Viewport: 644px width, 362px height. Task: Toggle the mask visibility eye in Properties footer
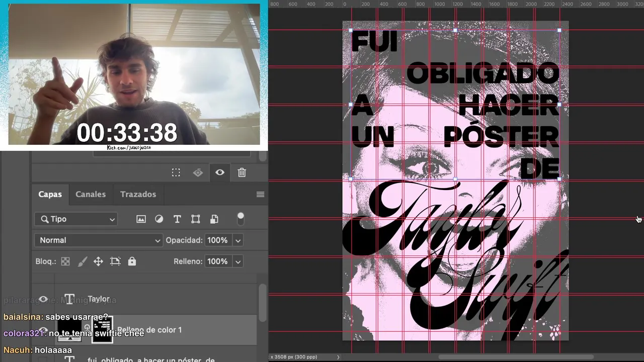(x=220, y=172)
